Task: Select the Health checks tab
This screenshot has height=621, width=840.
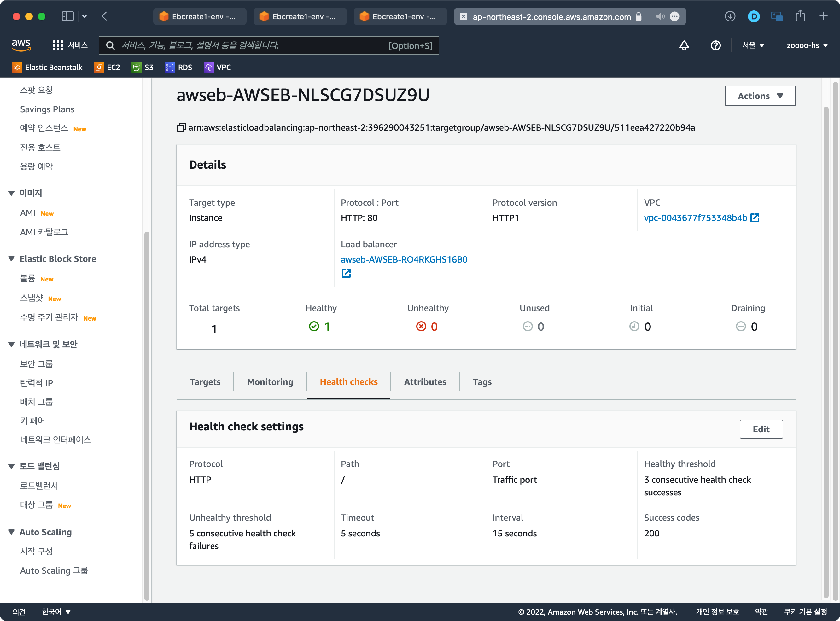Action: tap(349, 382)
